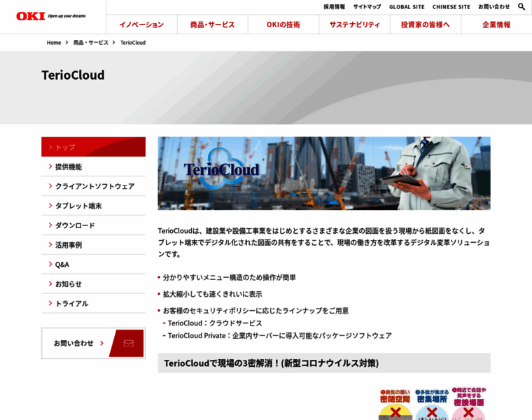The height and width of the screenshot is (420, 532).
Task: Select 提供機能 in the sidebar
Action: point(69,167)
